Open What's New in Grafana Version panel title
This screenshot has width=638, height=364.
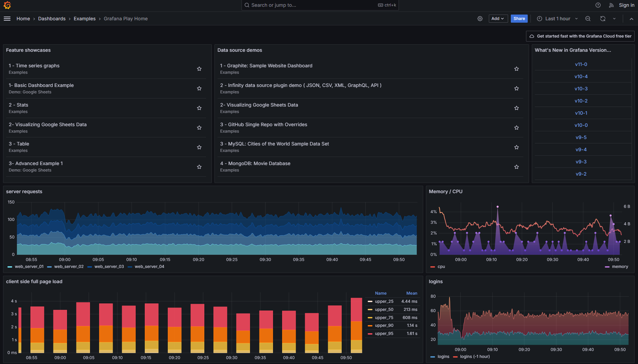coord(573,50)
